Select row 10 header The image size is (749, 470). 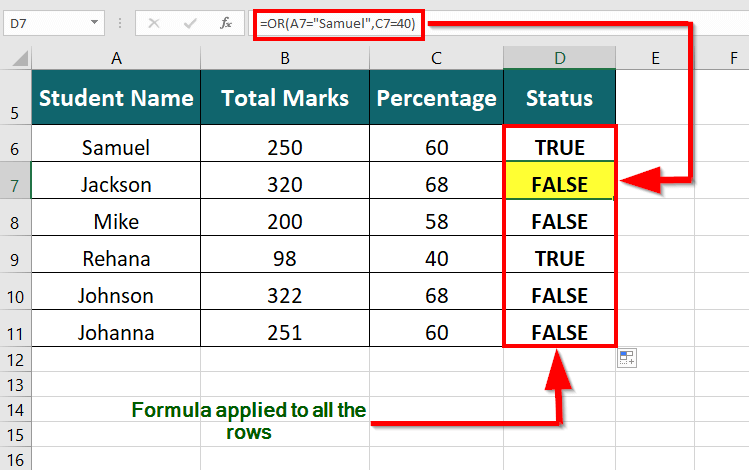pyautogui.click(x=15, y=291)
